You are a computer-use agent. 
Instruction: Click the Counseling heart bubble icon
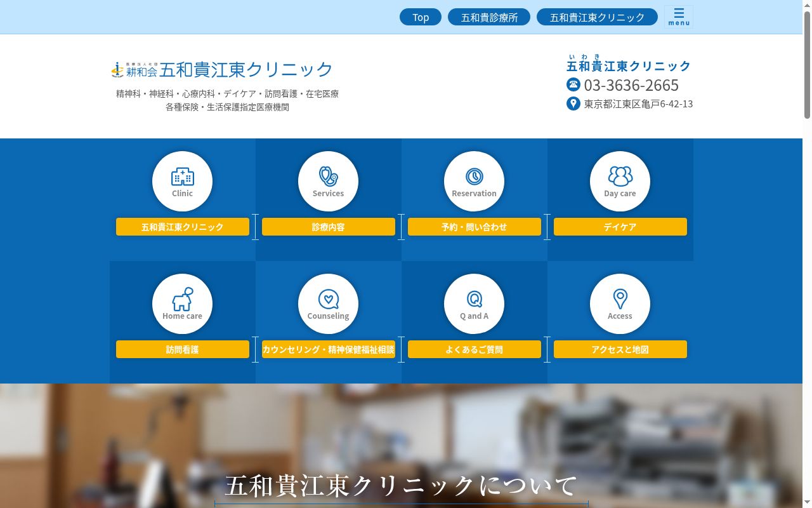coord(328,304)
